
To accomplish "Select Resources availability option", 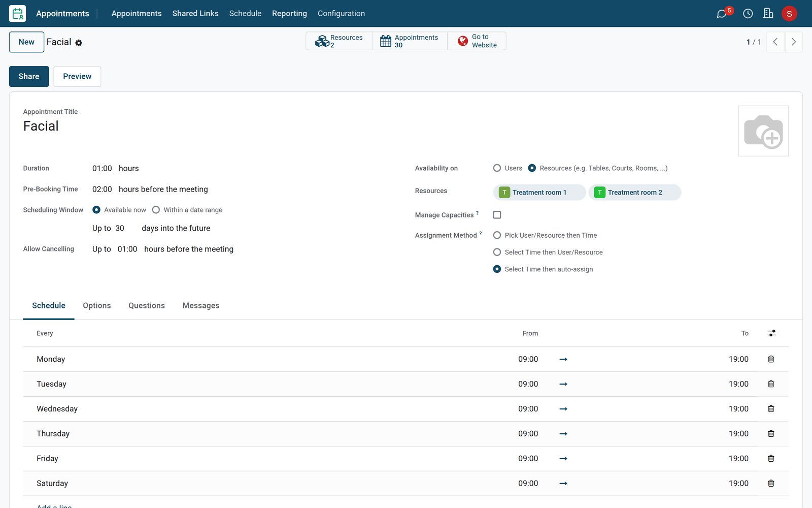I will [x=532, y=168].
